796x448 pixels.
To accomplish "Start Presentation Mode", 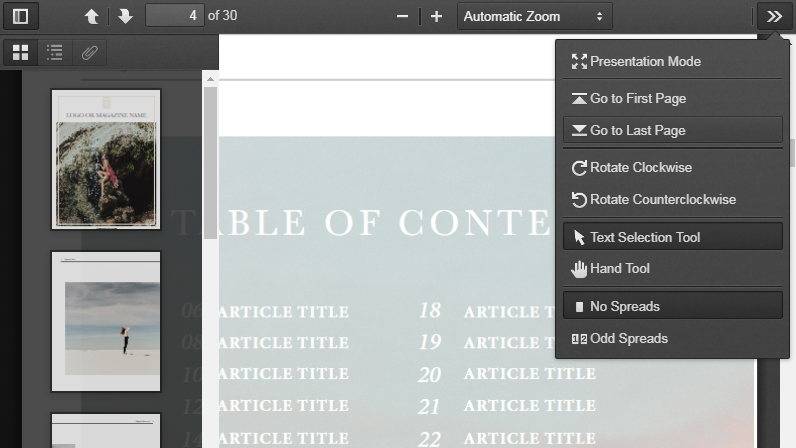I will [x=673, y=61].
